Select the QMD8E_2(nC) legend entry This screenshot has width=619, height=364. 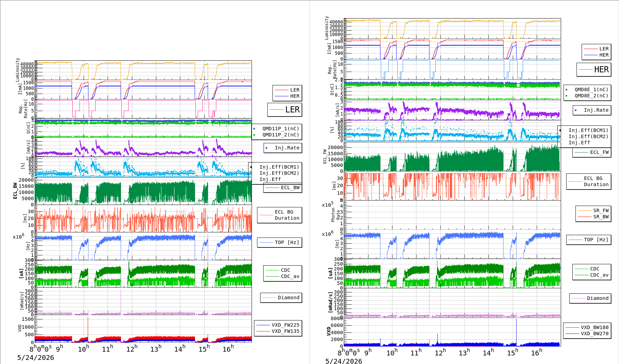point(592,96)
